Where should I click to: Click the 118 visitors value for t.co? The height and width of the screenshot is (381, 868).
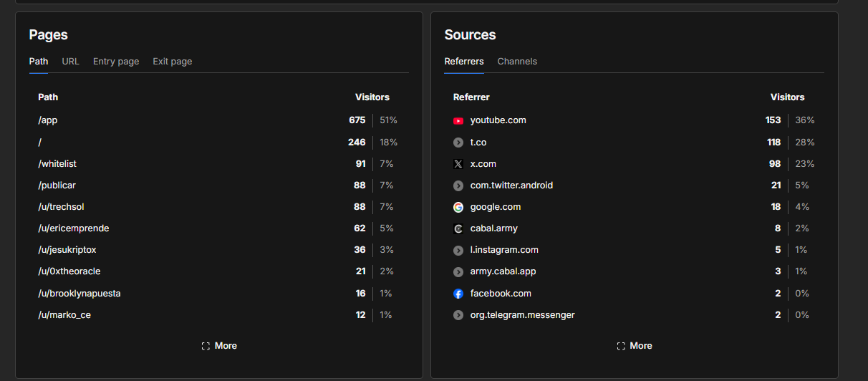773,143
